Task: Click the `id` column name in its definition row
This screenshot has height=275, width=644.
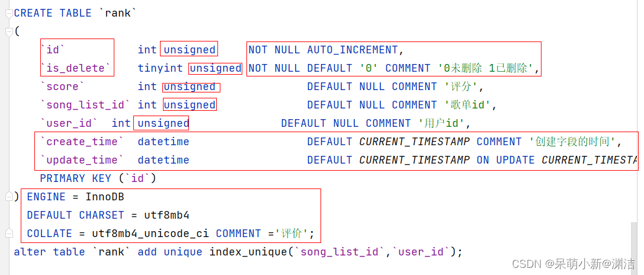Action: tap(53, 50)
